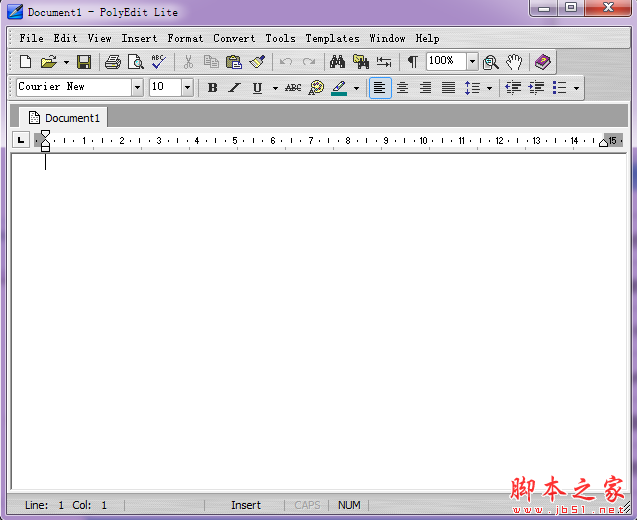Click the paste clipboard icon
This screenshot has width=637, height=521.
(234, 62)
